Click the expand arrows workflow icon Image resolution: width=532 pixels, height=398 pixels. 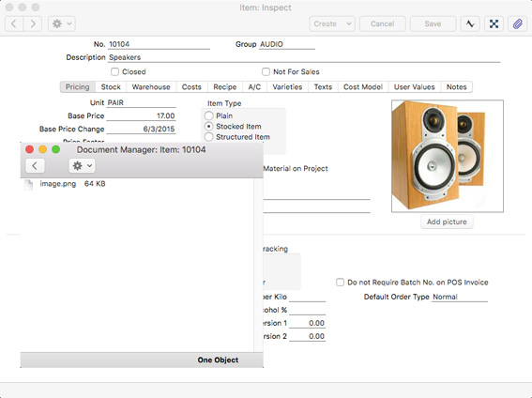pos(494,23)
